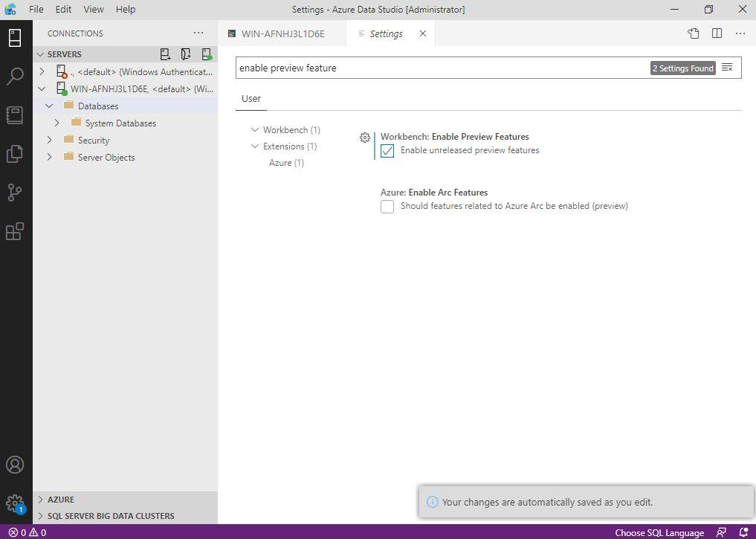Open Settings JSON file icon

click(x=694, y=33)
